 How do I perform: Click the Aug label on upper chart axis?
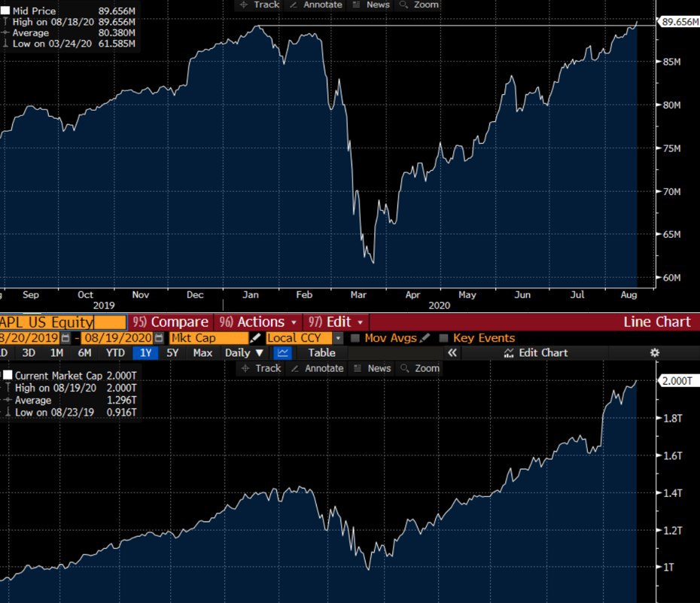628,294
